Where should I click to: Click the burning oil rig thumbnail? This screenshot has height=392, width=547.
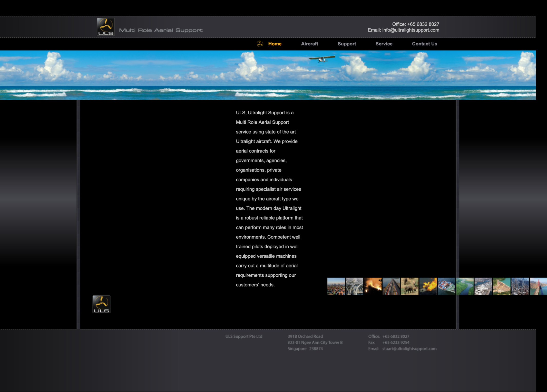pyautogui.click(x=428, y=286)
